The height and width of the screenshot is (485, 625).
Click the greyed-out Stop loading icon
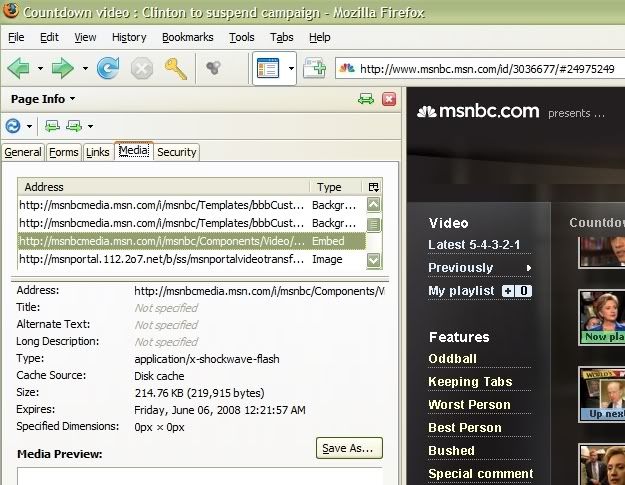[142, 68]
